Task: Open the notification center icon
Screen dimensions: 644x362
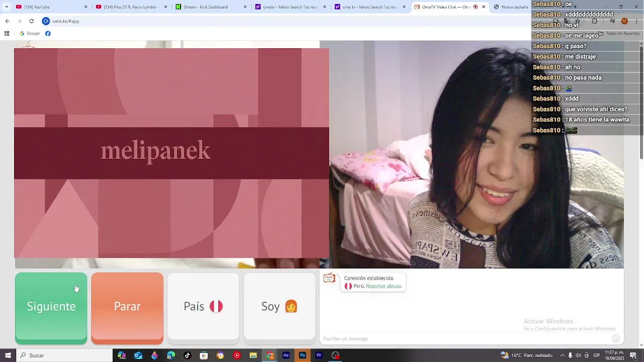Action: coord(634,355)
